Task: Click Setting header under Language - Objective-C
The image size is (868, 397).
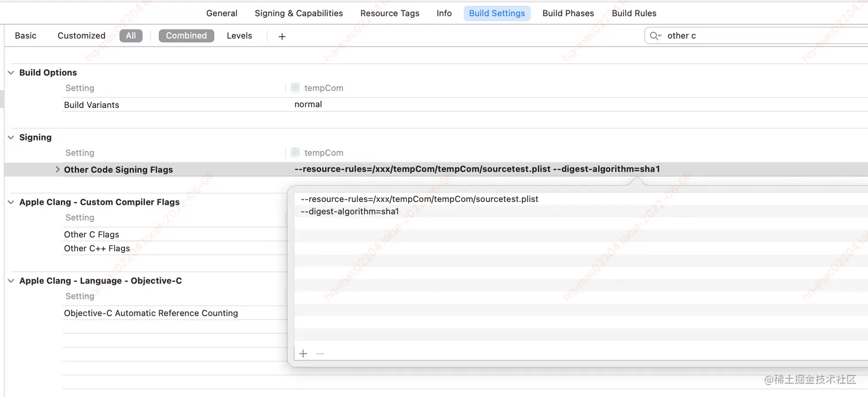Action: coord(80,297)
